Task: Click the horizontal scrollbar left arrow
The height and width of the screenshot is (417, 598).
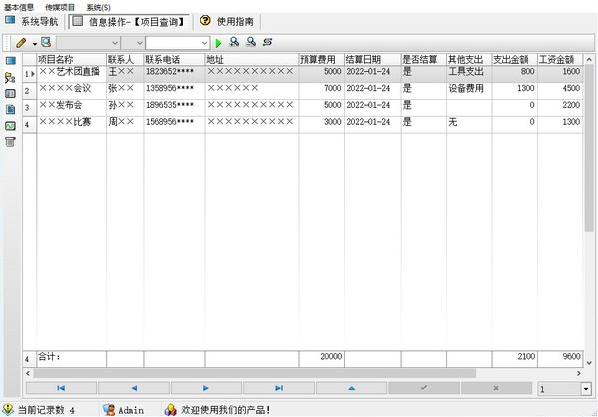Action: (27, 373)
